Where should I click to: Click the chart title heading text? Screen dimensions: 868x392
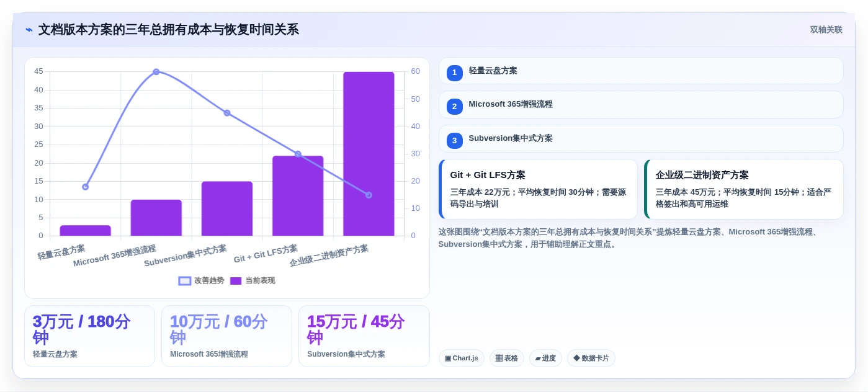click(x=168, y=30)
